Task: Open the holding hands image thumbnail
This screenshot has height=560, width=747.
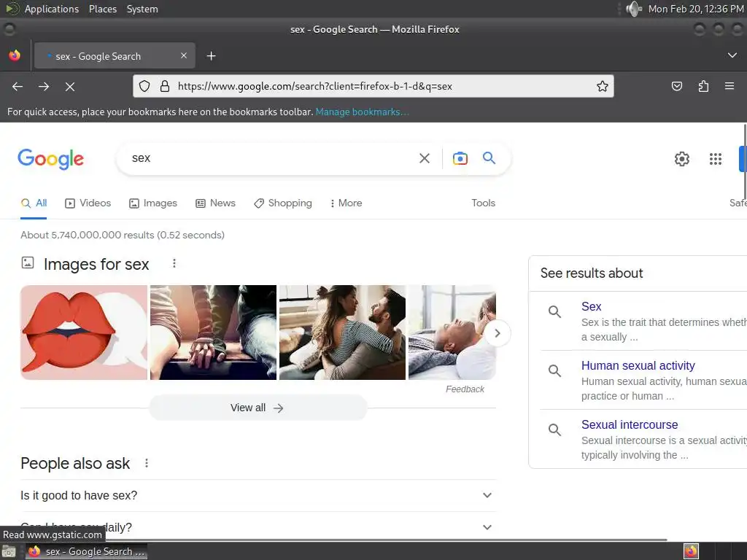Action: tap(213, 332)
